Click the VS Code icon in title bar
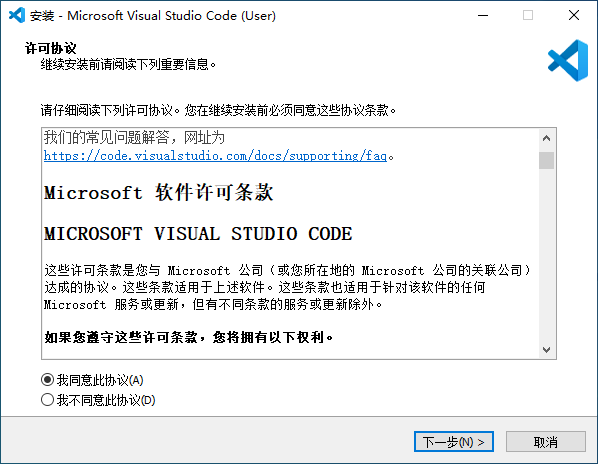Viewport: 598px width, 464px height. [x=17, y=15]
